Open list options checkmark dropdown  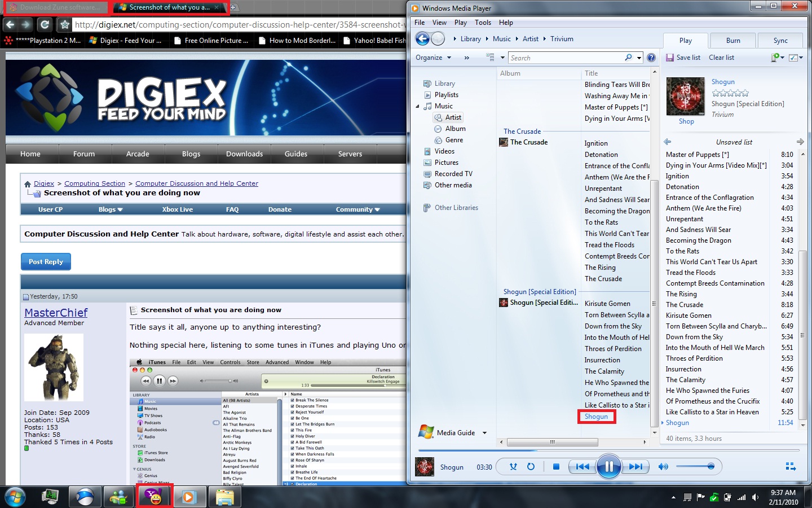click(x=796, y=58)
